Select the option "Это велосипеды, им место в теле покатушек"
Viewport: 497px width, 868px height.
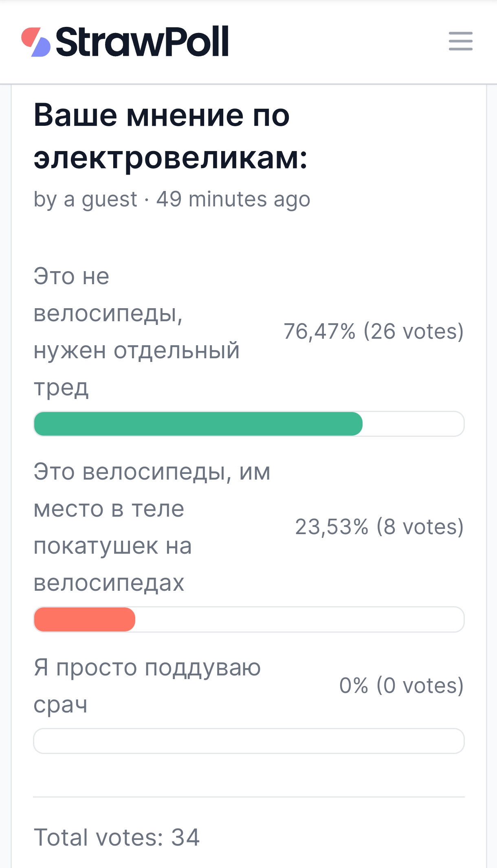click(x=152, y=527)
